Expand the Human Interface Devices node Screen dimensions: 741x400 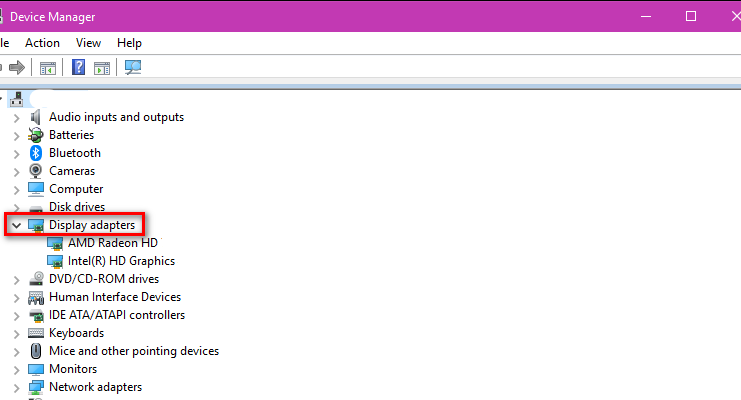click(x=17, y=298)
